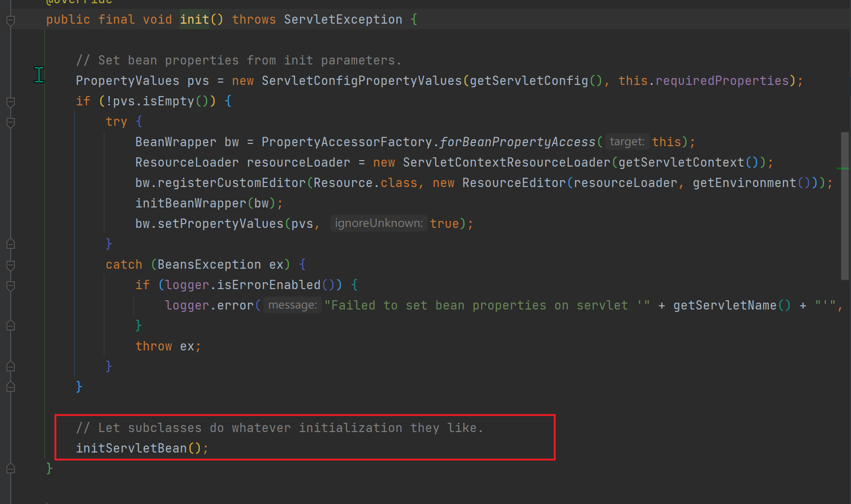Image resolution: width=851 pixels, height=504 pixels.
Task: Click pvs.isEmpty() call
Action: [x=161, y=101]
